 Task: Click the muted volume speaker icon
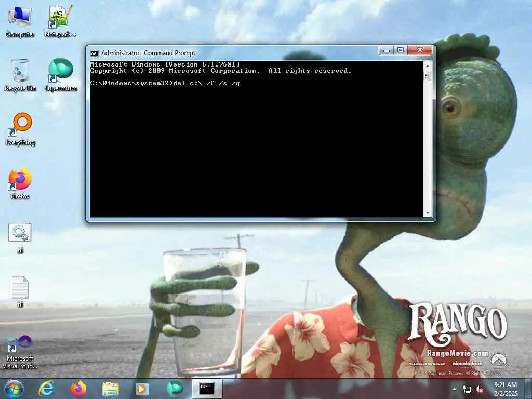(x=480, y=390)
